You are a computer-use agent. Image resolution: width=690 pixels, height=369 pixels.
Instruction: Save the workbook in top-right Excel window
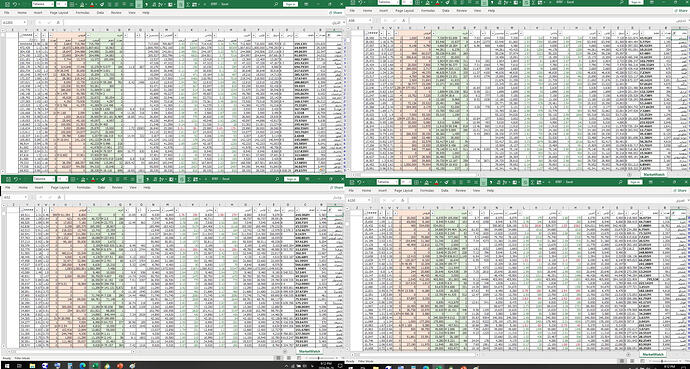[x=353, y=2]
